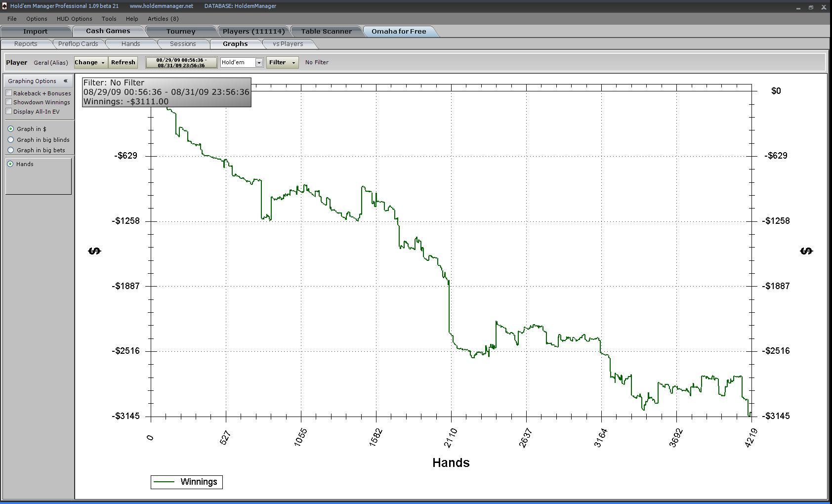Select the Hands radio button
The image size is (832, 504).
click(x=10, y=164)
